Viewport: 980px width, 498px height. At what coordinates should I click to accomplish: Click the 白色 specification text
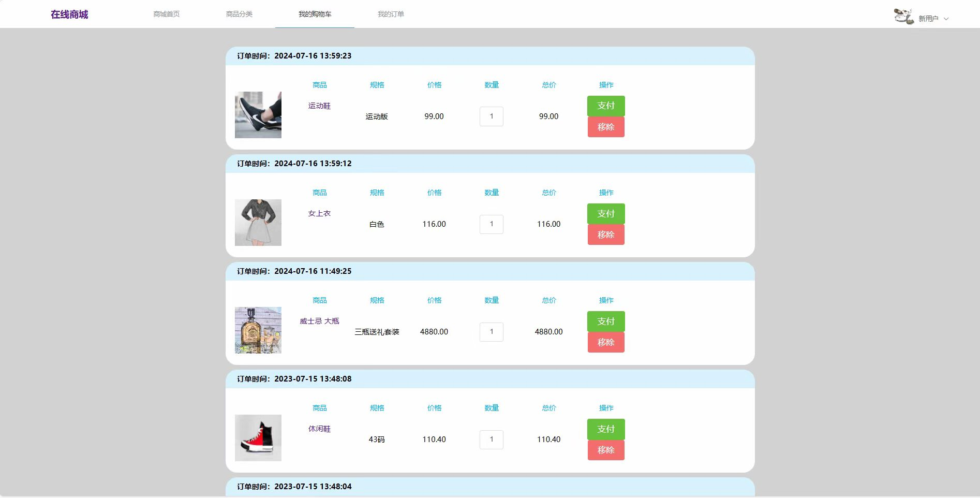[377, 224]
